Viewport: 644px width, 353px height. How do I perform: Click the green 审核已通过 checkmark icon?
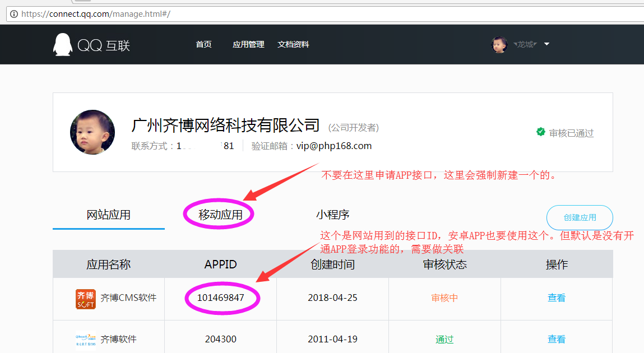click(540, 132)
